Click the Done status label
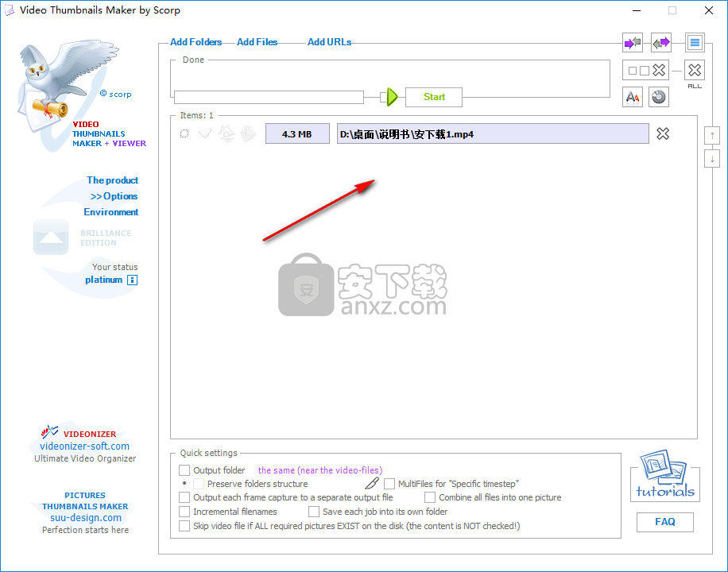The image size is (728, 572). tap(193, 60)
